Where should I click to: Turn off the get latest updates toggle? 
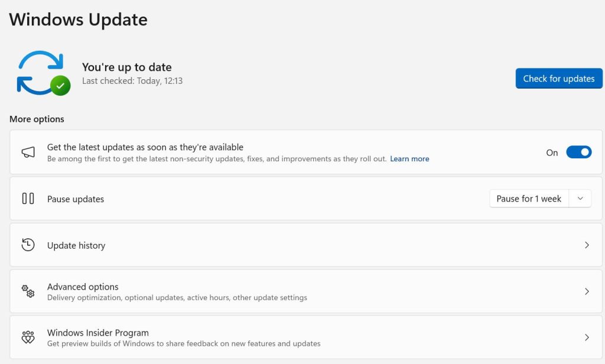pos(578,152)
